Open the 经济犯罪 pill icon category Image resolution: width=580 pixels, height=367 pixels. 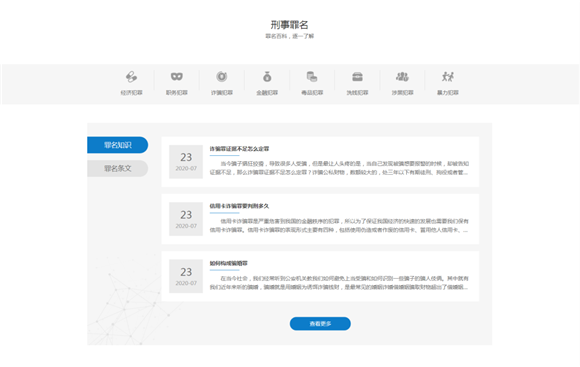[131, 77]
